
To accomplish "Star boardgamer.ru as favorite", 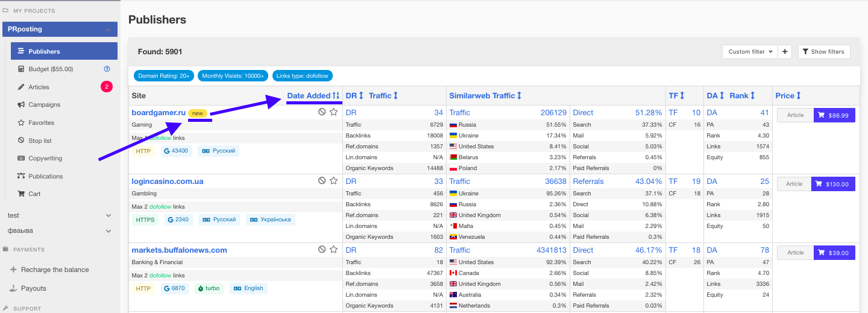I will coord(333,112).
